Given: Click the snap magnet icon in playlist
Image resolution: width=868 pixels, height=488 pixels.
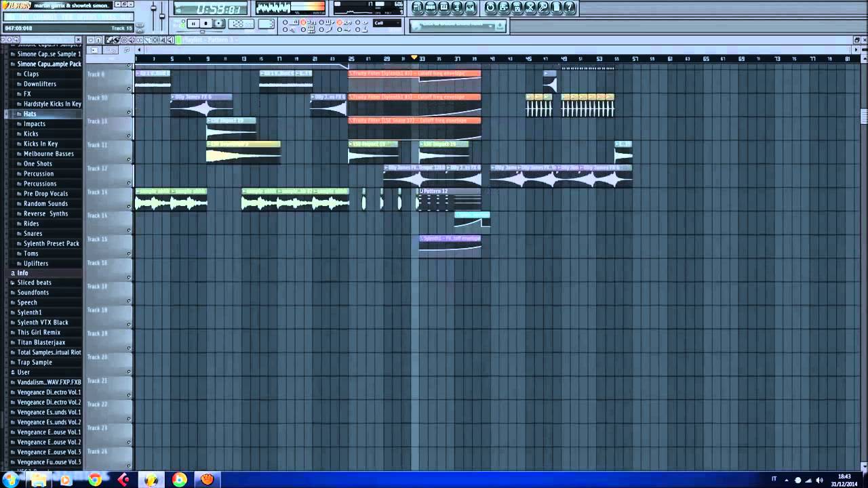Looking at the screenshot, I should [98, 40].
